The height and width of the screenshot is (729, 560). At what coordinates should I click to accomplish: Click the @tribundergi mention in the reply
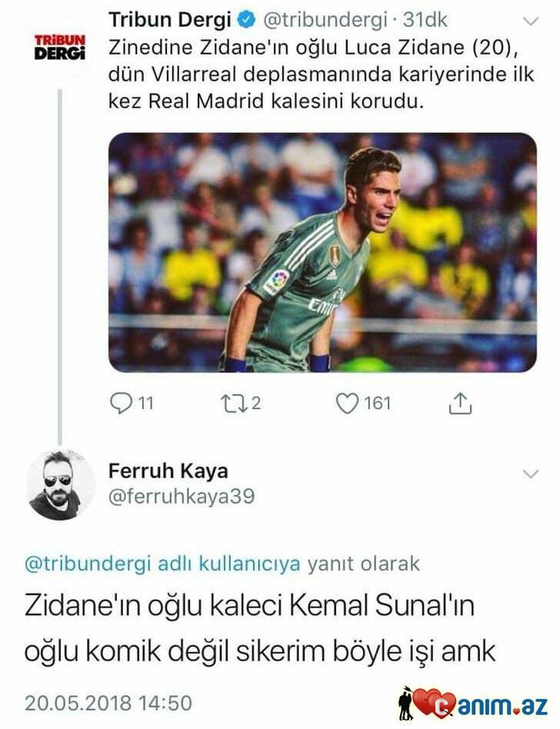click(x=87, y=564)
